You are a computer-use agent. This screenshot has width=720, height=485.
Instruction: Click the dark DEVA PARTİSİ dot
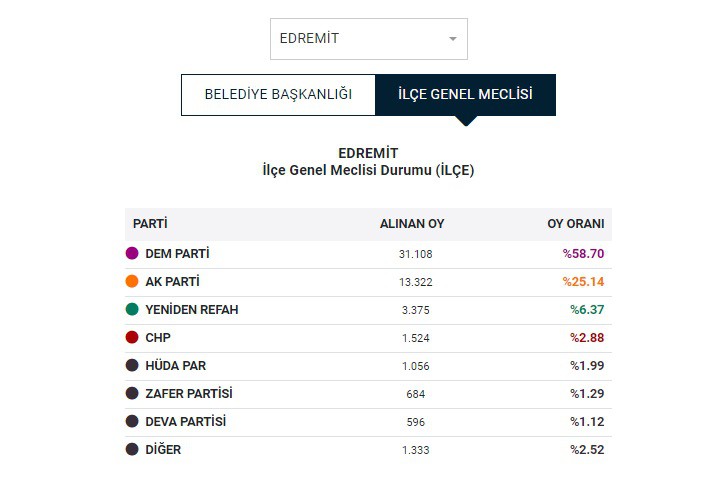pos(132,421)
